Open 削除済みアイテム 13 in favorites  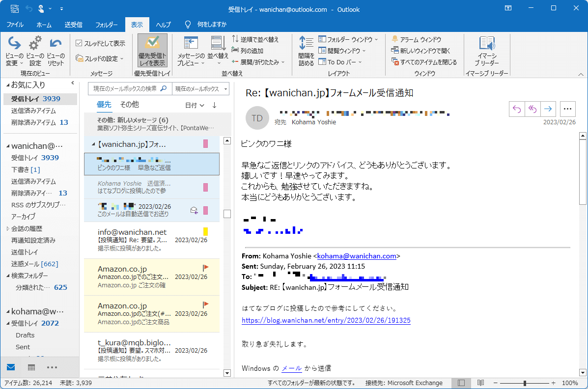click(40, 122)
